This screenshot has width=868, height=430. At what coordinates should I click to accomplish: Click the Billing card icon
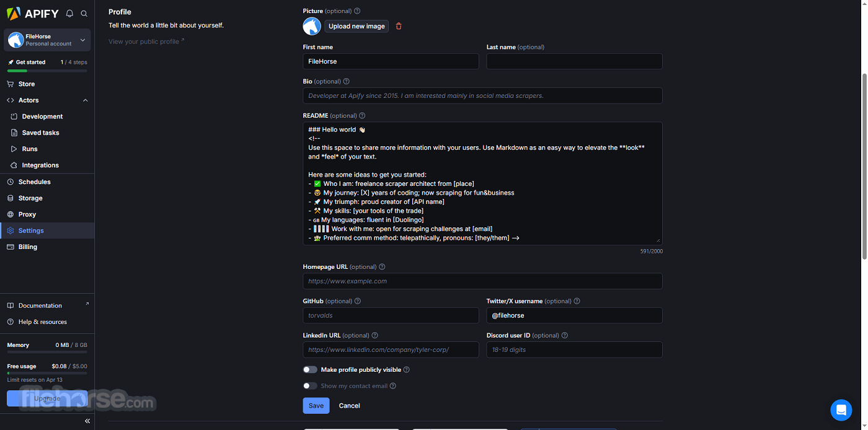point(11,247)
